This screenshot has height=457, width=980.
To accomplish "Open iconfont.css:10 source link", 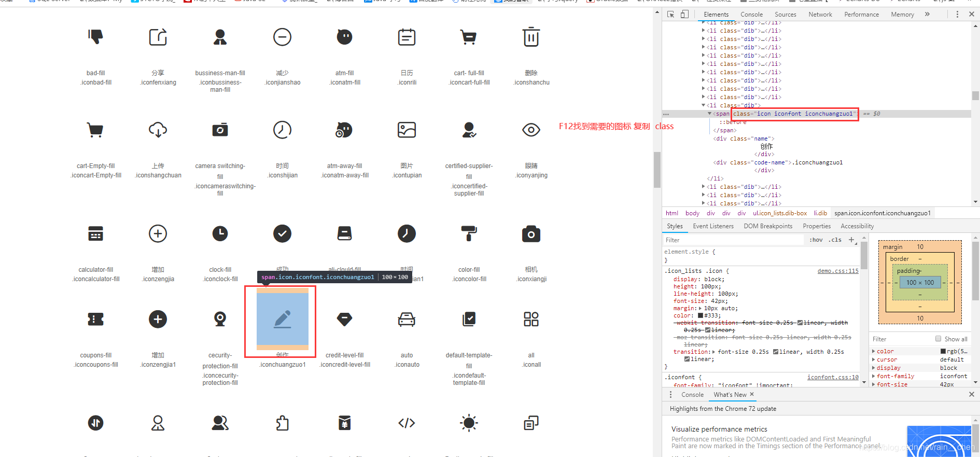I will (x=833, y=377).
